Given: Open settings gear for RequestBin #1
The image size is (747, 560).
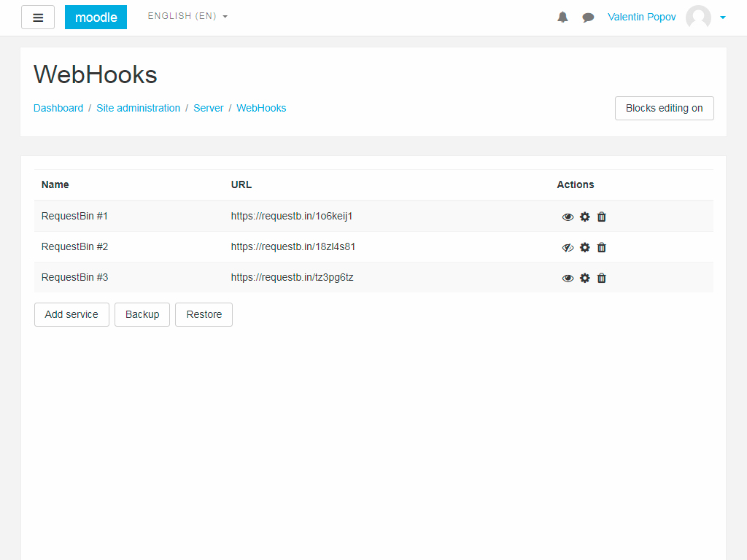Looking at the screenshot, I should pos(584,217).
